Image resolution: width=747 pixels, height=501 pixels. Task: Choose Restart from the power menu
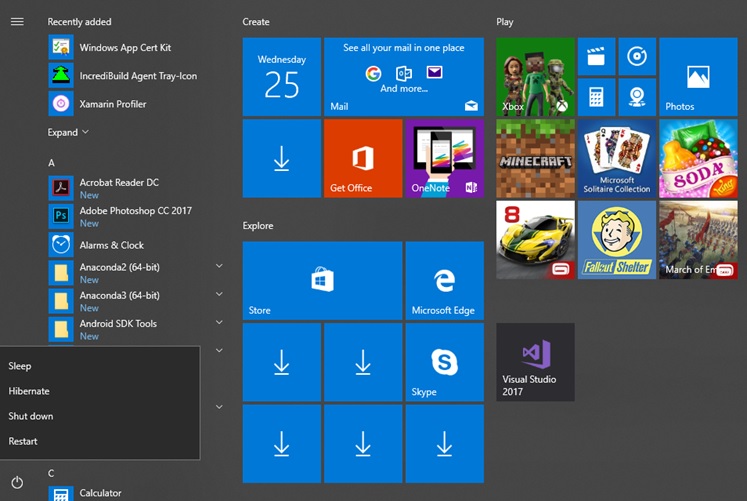[23, 441]
